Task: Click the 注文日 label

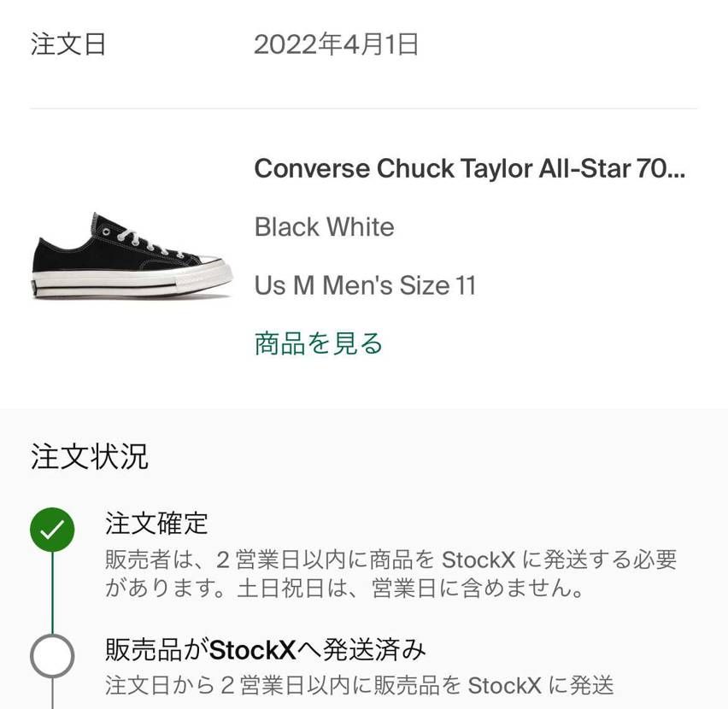Action: (x=68, y=44)
